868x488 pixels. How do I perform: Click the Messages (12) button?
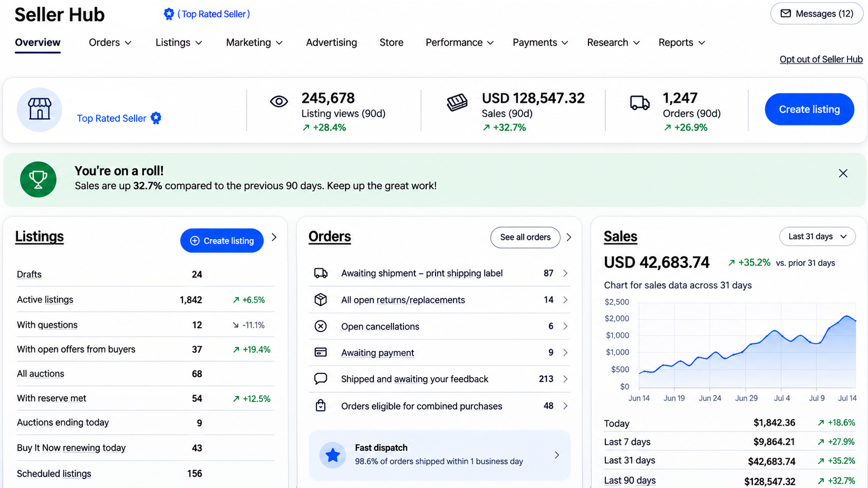click(817, 14)
